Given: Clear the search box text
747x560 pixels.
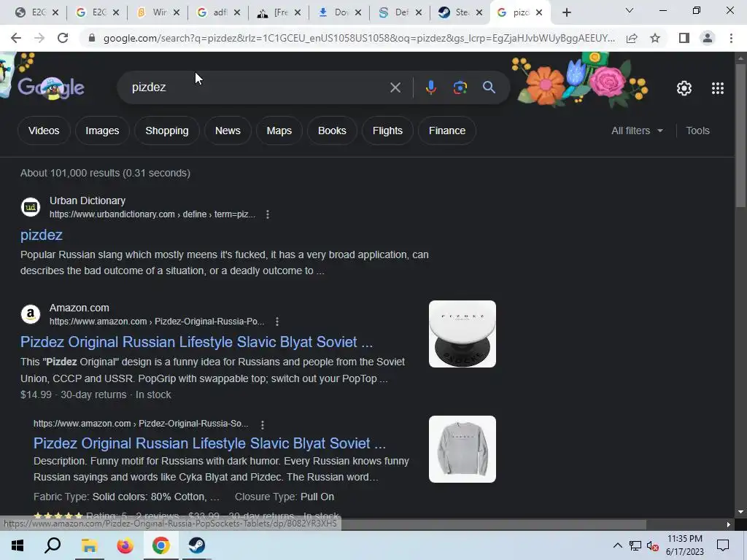Looking at the screenshot, I should [x=395, y=87].
